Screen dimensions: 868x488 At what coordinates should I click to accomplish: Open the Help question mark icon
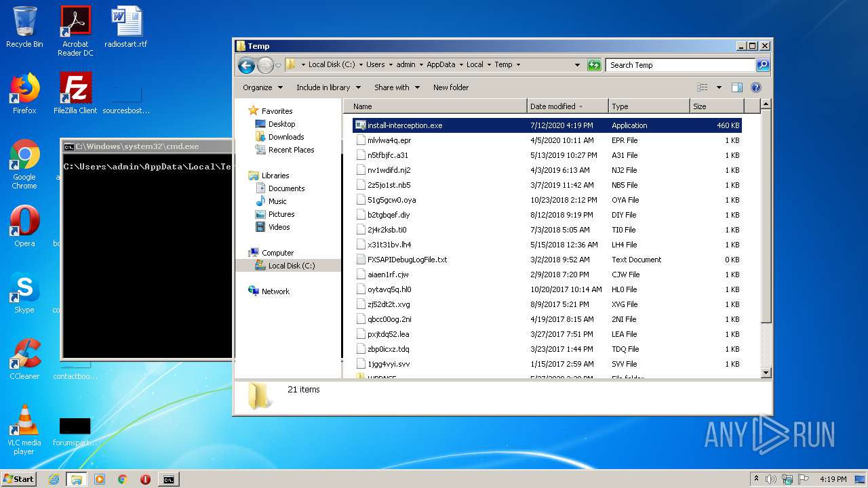point(756,87)
